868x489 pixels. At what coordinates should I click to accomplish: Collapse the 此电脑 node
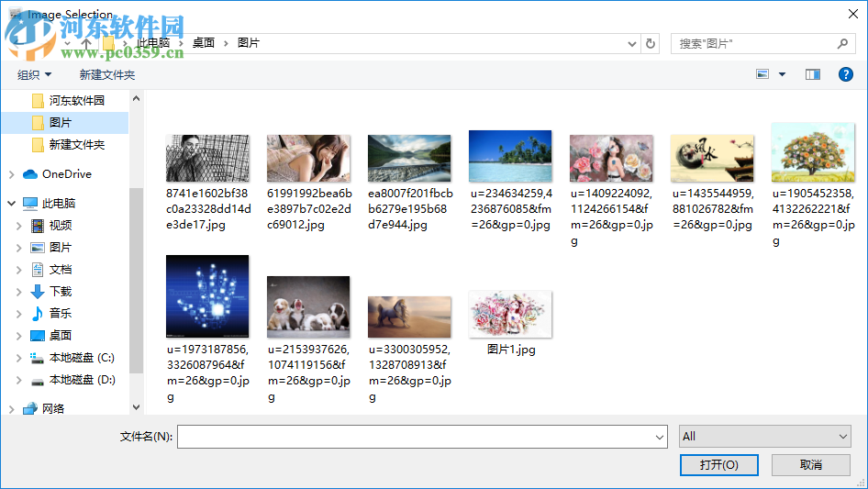tap(12, 204)
